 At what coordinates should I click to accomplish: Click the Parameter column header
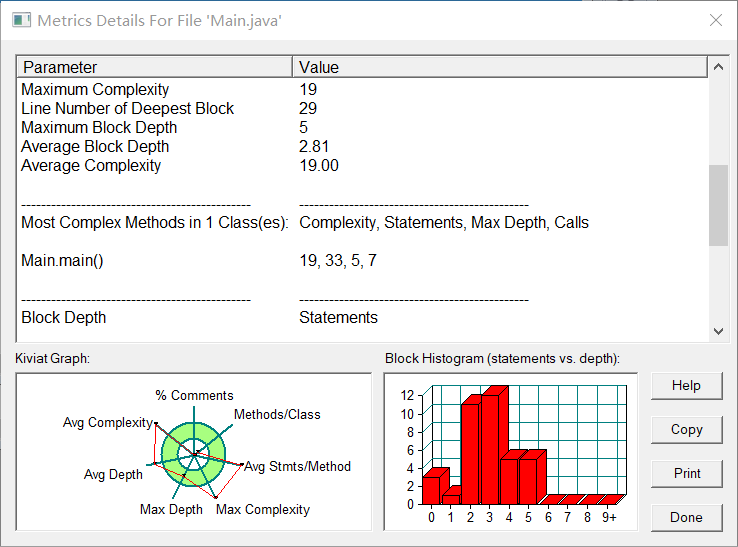click(x=154, y=67)
